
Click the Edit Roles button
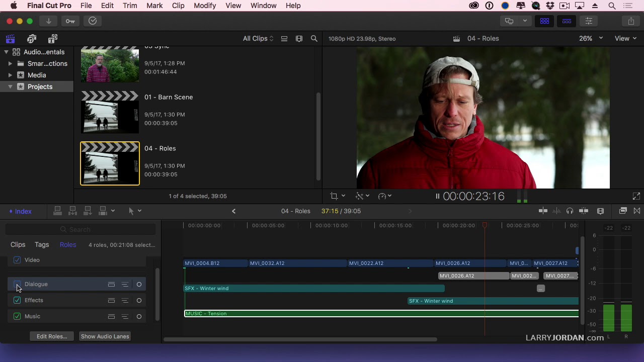coord(52,336)
